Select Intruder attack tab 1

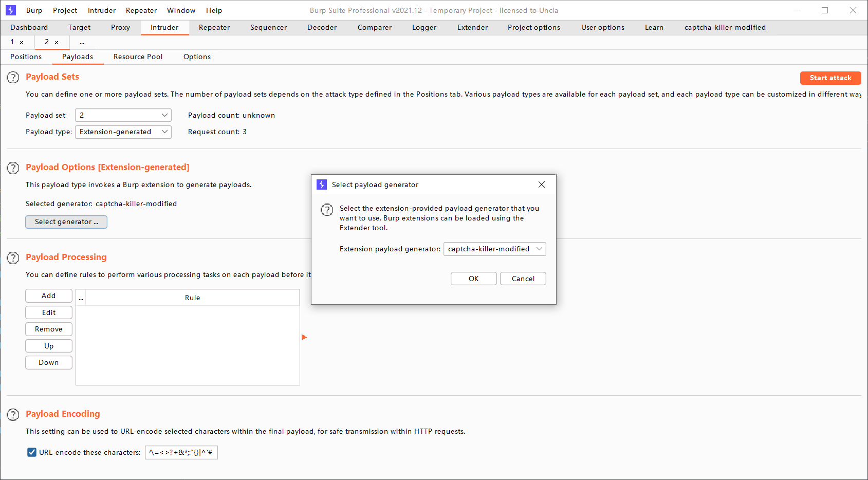(x=12, y=42)
